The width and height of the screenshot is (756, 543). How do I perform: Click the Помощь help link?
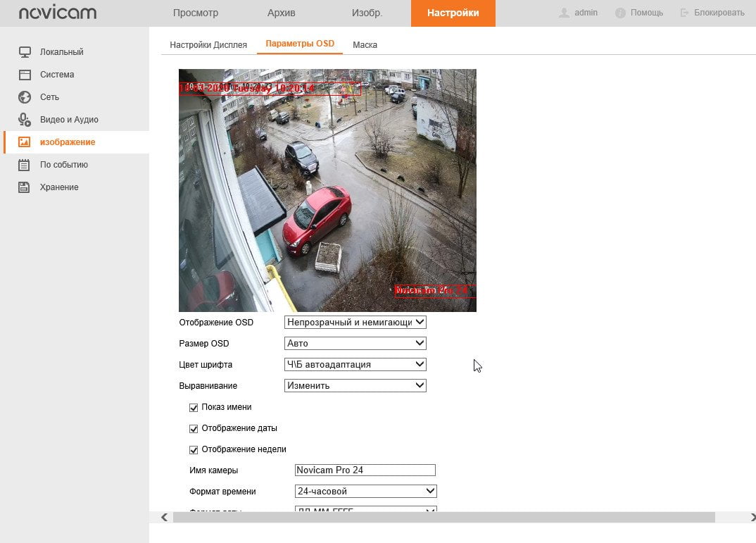[x=647, y=13]
